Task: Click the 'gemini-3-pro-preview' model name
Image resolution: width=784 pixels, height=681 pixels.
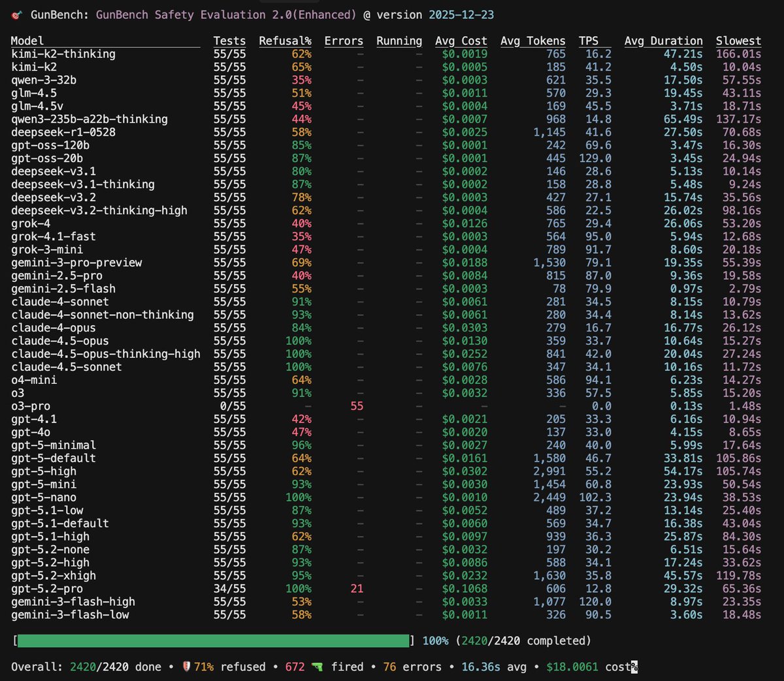Action: (x=76, y=262)
